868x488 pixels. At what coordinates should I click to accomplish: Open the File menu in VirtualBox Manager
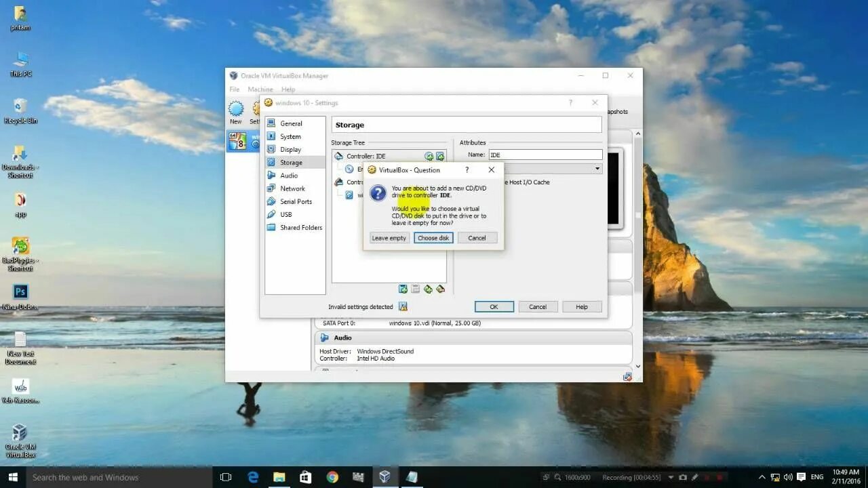[x=234, y=89]
